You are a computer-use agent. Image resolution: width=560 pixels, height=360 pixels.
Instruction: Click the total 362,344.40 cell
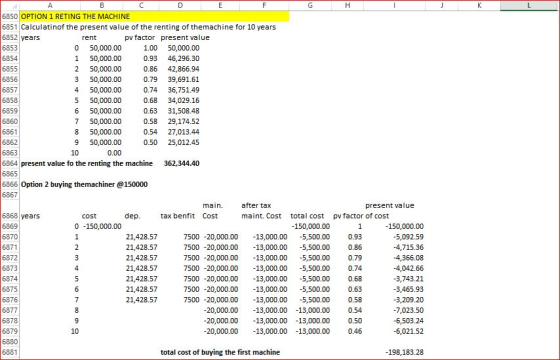tap(181, 163)
